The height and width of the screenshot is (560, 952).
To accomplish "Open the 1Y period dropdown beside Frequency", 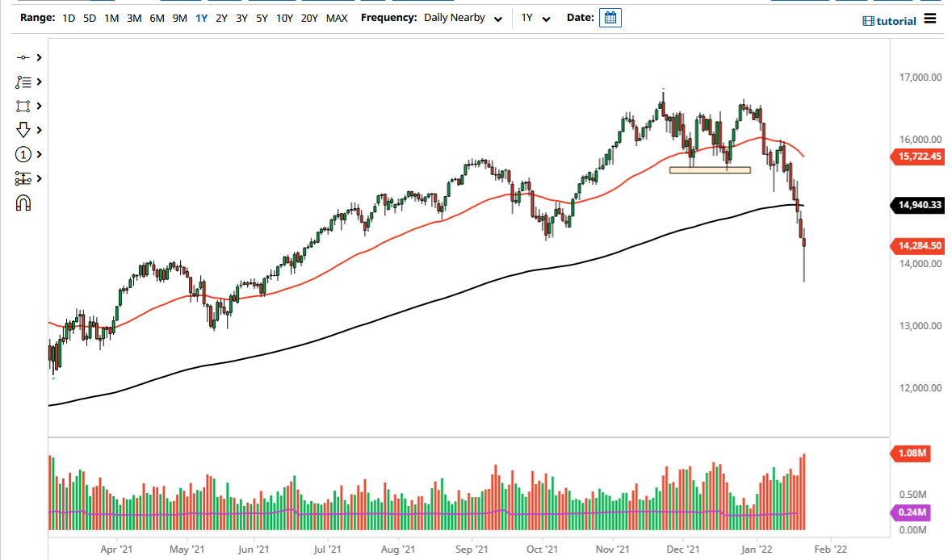I will tap(535, 17).
